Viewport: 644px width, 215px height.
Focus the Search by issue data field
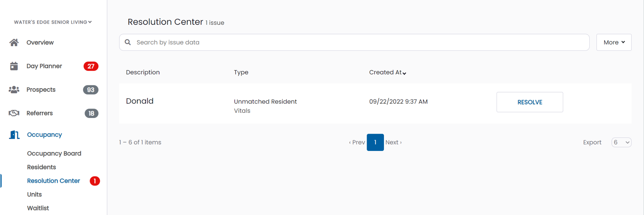[x=354, y=42]
